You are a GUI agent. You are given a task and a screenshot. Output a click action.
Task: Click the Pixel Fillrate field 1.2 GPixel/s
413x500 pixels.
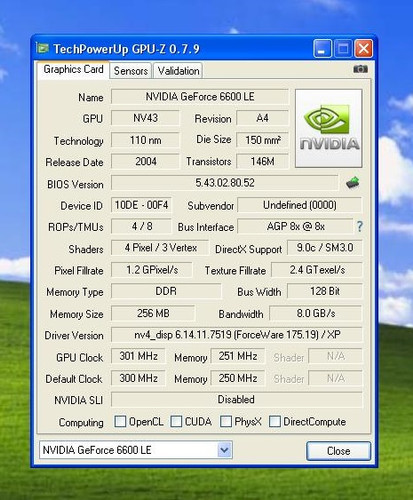[152, 270]
